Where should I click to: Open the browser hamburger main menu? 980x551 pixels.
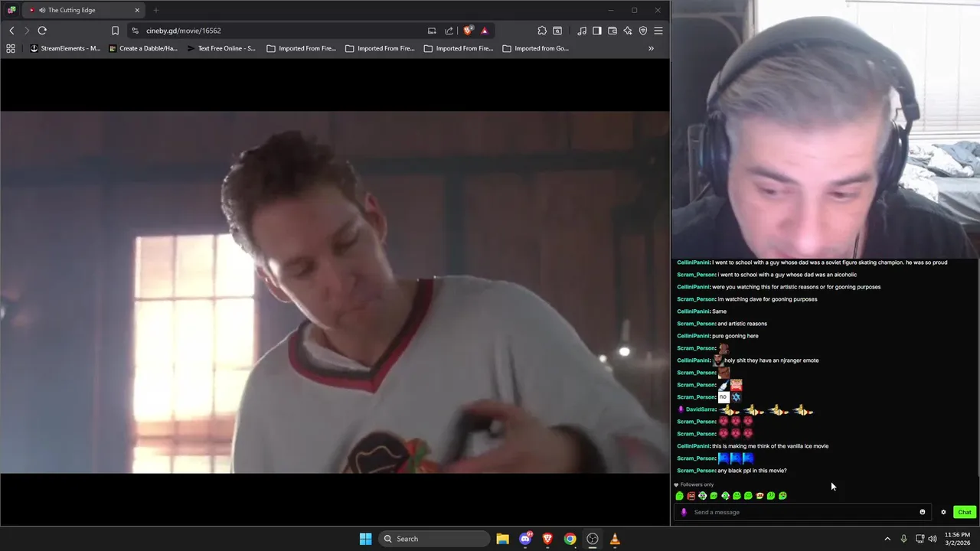point(658,31)
